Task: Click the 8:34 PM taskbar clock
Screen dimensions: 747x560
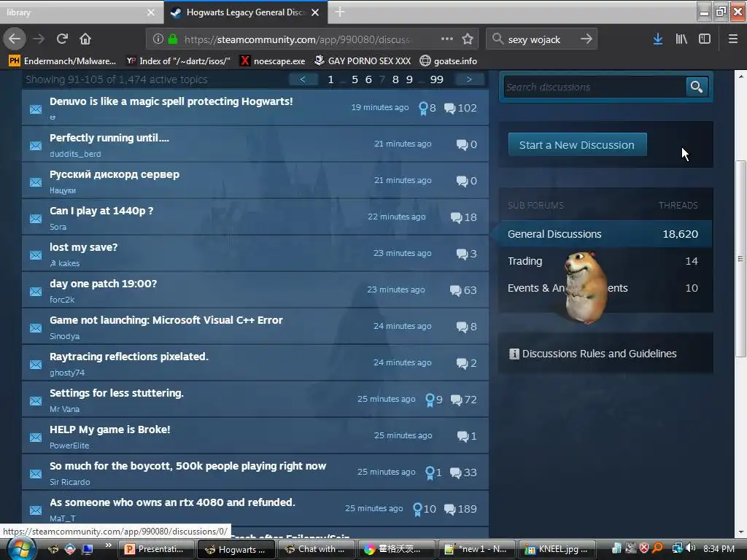Action: pos(719,548)
